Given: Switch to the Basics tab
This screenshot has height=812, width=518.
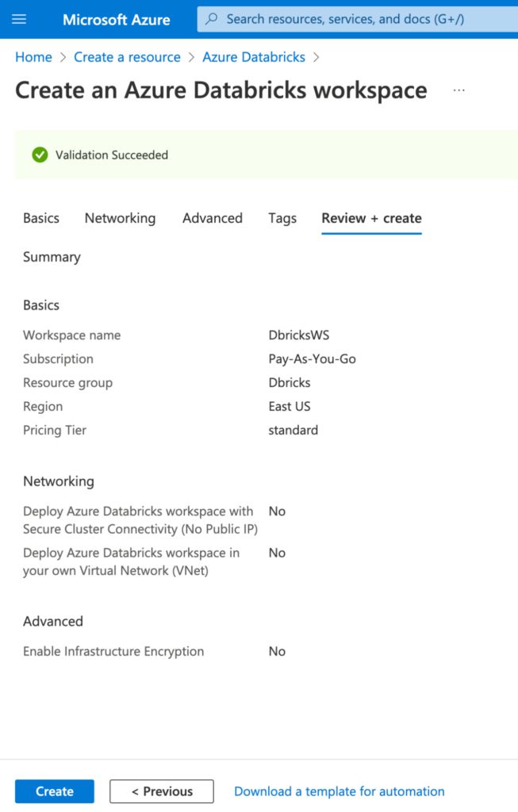Looking at the screenshot, I should (41, 218).
